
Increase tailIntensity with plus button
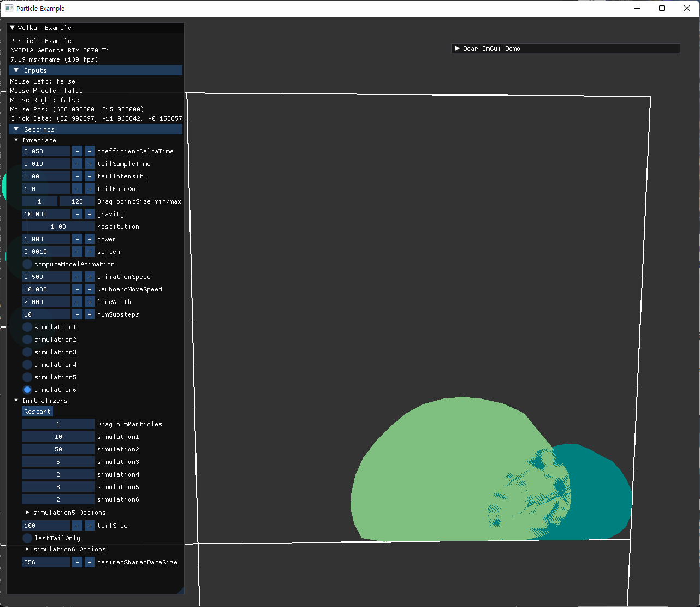point(90,176)
